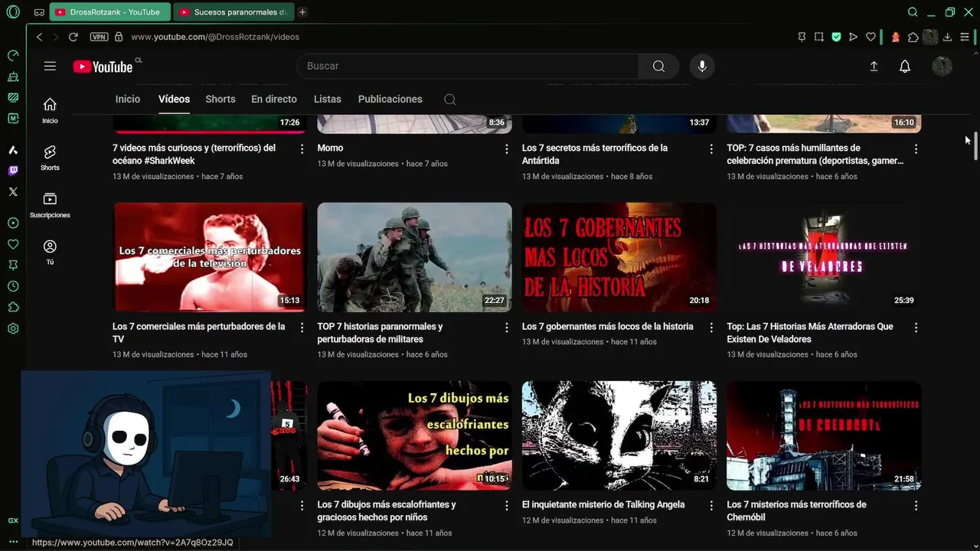The height and width of the screenshot is (551, 980).
Task: Add page to bookmarks with heart icon
Action: pos(871,37)
